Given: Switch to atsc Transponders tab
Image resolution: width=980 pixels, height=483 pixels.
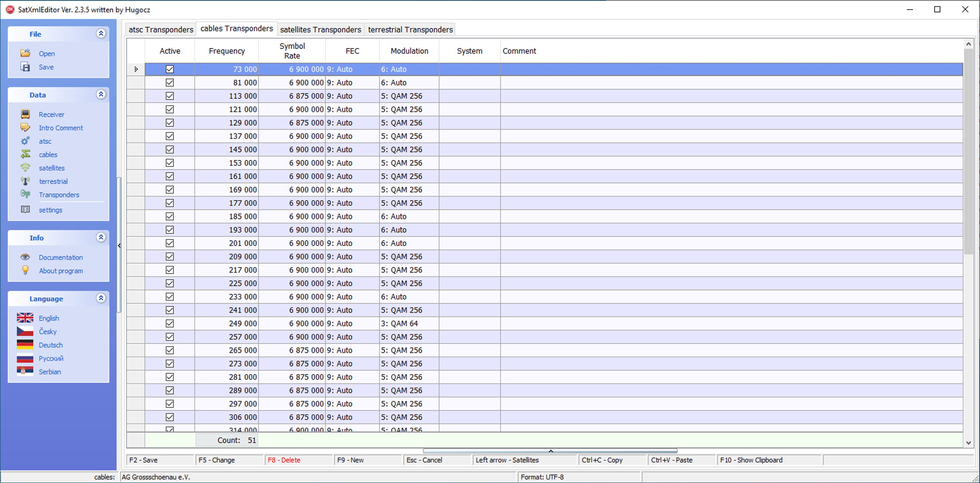Looking at the screenshot, I should [160, 30].
